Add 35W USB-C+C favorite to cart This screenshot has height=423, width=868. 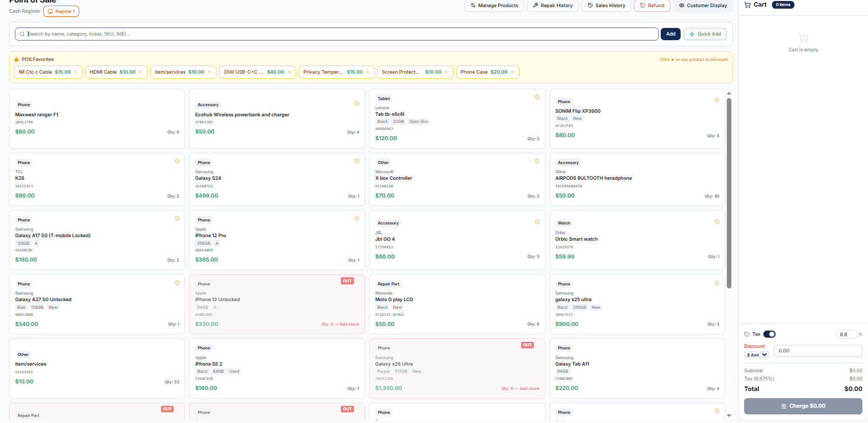coord(254,72)
